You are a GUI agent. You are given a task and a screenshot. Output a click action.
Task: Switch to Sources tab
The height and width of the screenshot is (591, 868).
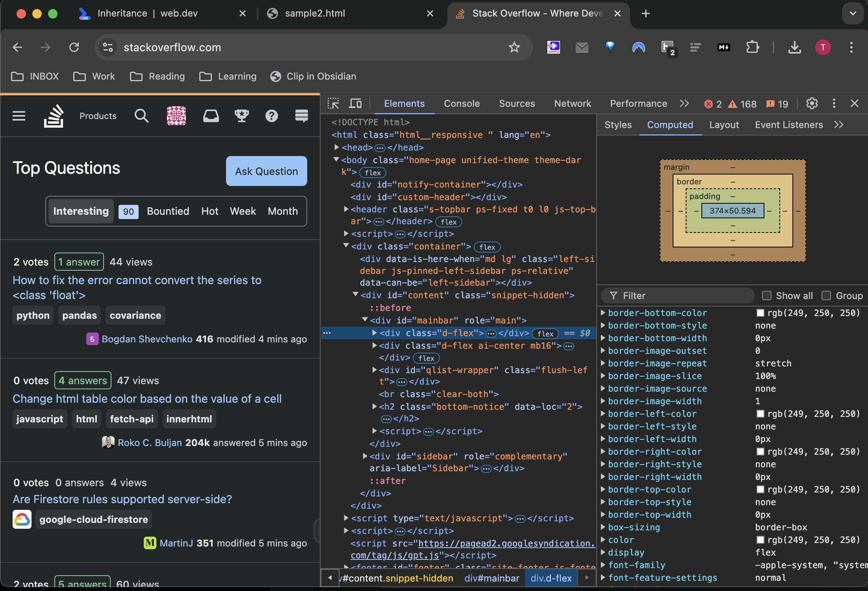tap(517, 104)
